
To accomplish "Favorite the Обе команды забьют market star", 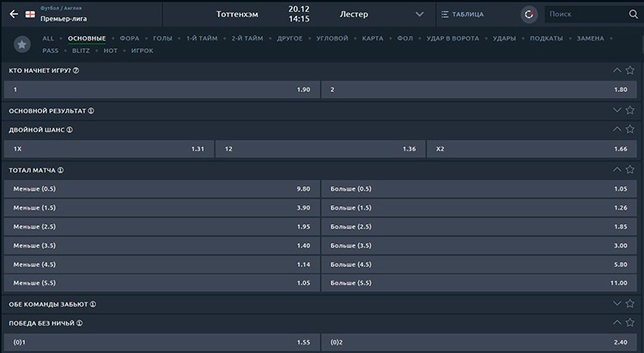I will 629,304.
